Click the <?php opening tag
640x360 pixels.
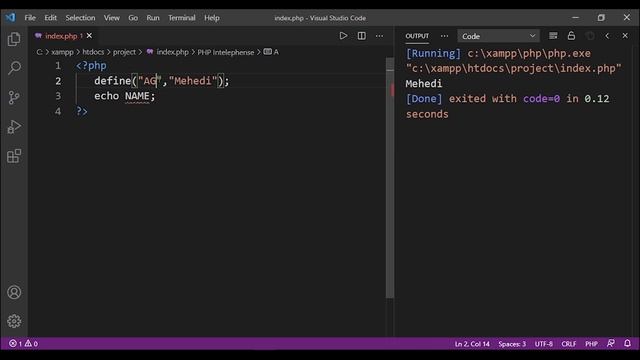click(91, 66)
